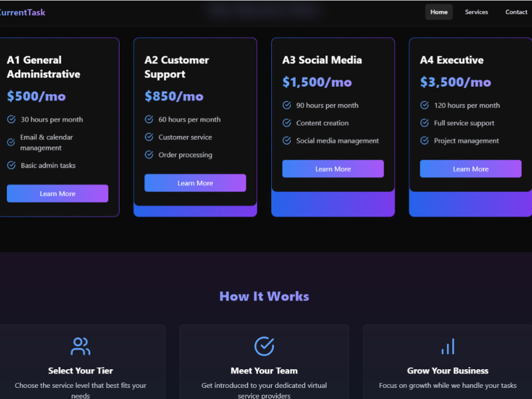Viewport: 532px width, 399px height.
Task: Click the '120 hours per month' text
Action: 467,105
